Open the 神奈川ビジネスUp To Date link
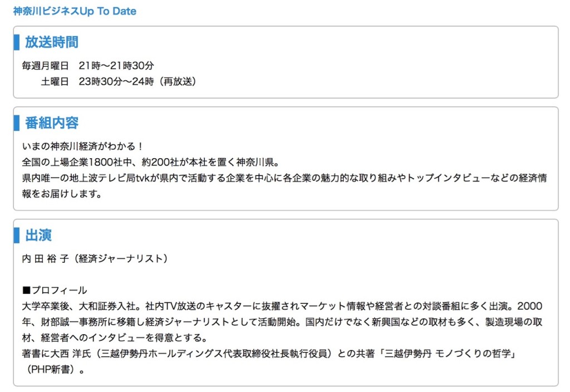 click(x=75, y=11)
